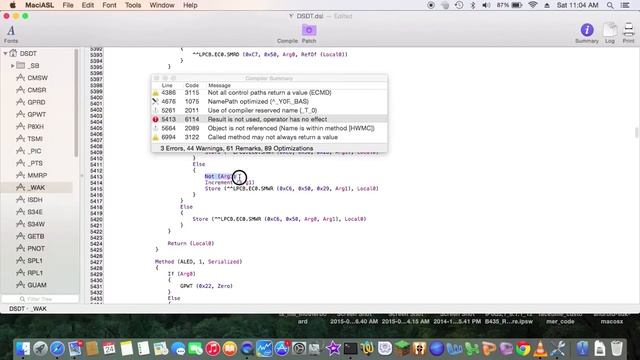Select the _PTS method in the sidebar
640x360 pixels.
(35, 163)
